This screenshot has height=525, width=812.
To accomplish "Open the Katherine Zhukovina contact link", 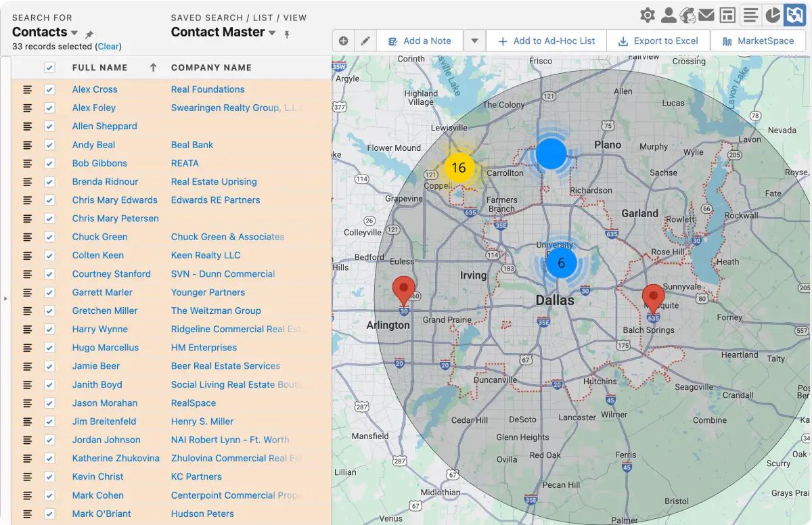I will (x=116, y=458).
